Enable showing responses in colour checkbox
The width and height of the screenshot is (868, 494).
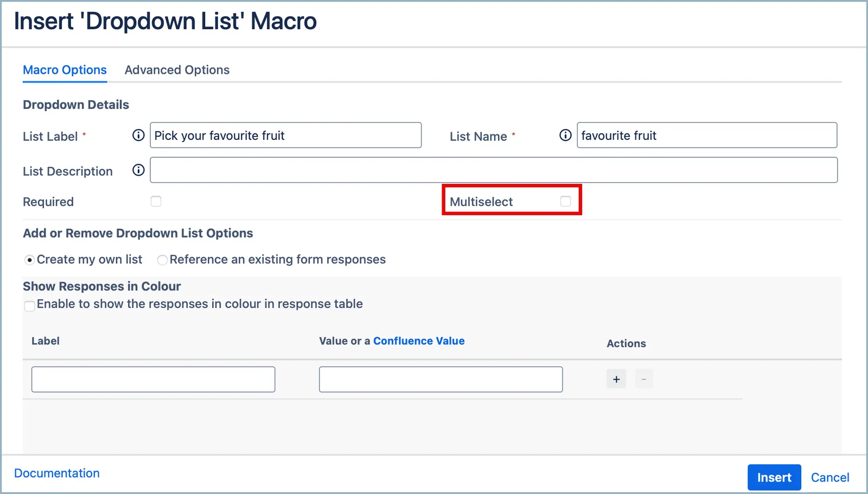tap(30, 306)
